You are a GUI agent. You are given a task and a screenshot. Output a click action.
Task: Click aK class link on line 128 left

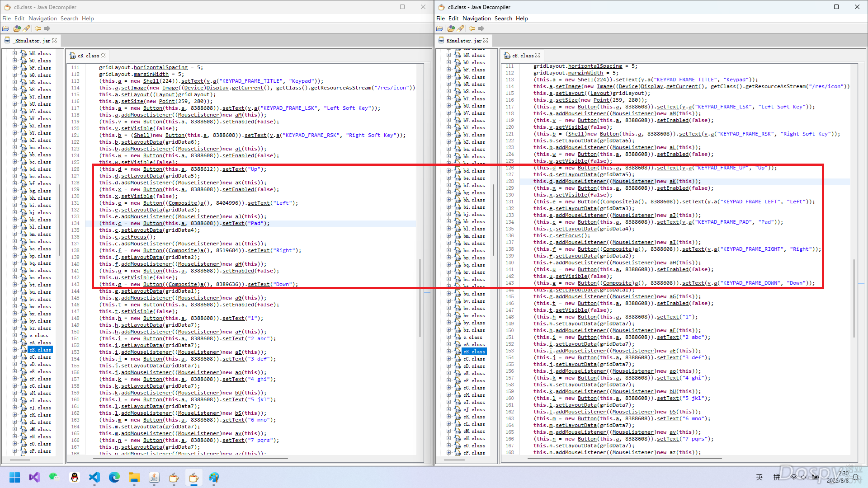[238, 183]
